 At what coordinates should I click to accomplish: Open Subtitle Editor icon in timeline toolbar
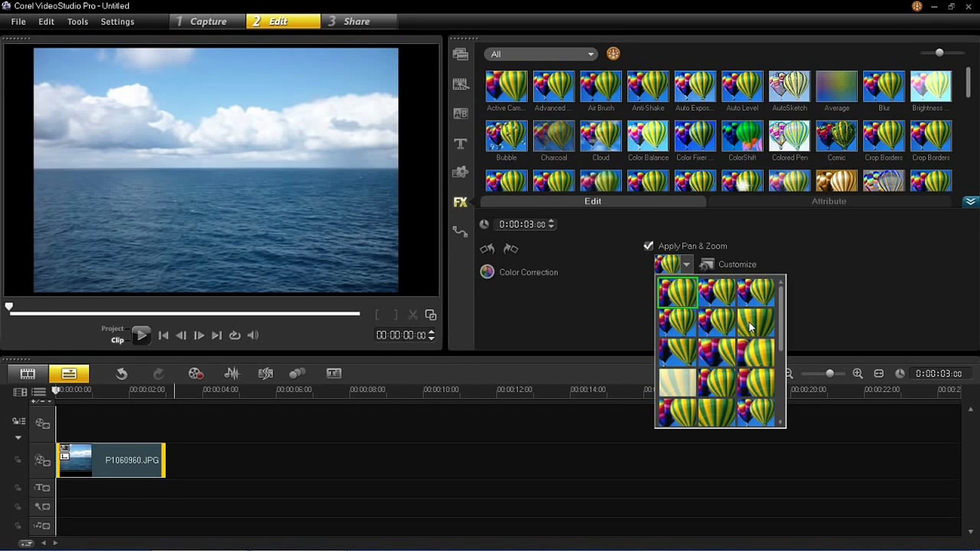coord(334,373)
